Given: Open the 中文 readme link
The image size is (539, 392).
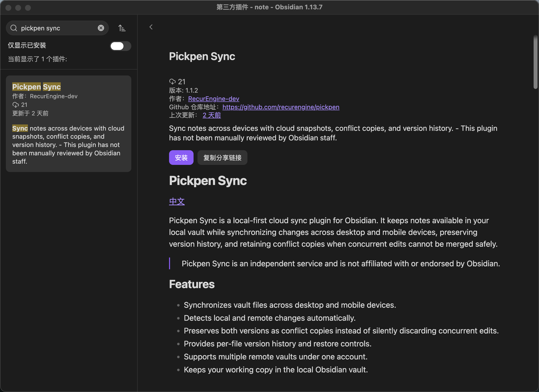Looking at the screenshot, I should point(177,201).
